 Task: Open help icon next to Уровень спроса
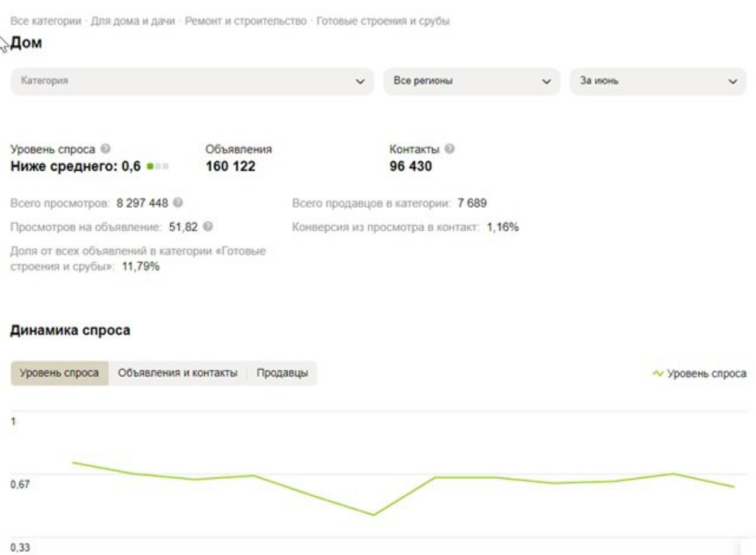(x=106, y=149)
